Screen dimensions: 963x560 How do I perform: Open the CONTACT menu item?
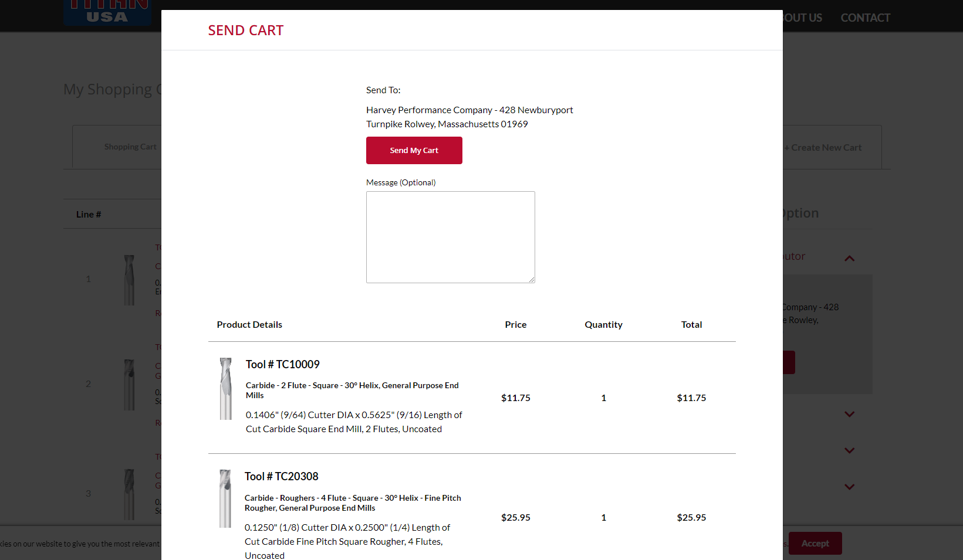(865, 18)
